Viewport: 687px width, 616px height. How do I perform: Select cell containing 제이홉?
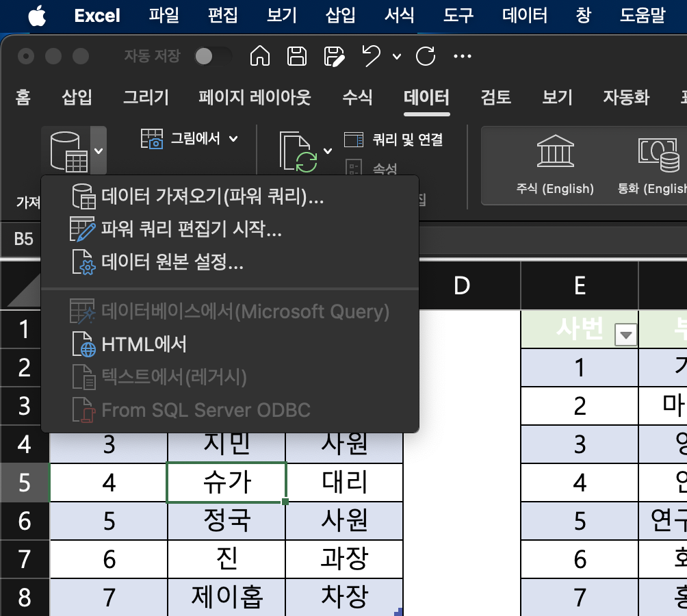pyautogui.click(x=226, y=597)
